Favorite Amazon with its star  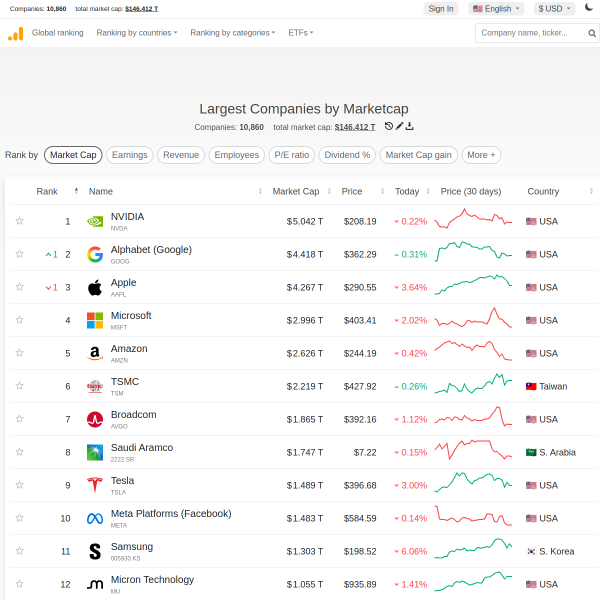click(x=20, y=353)
